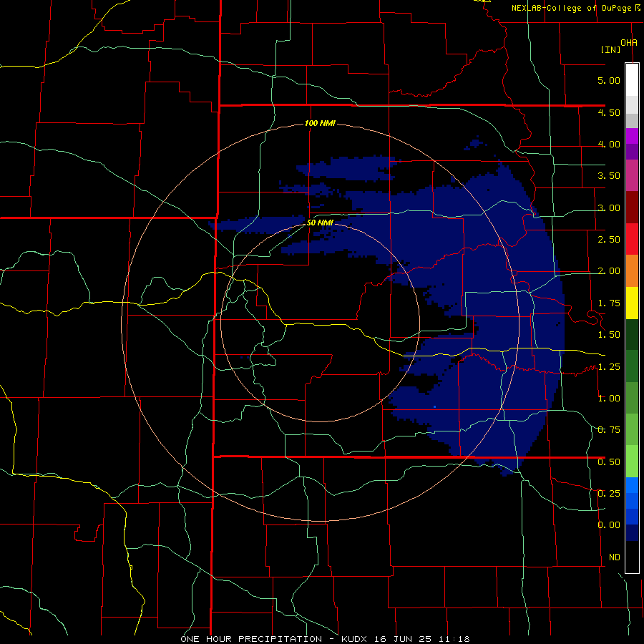644x644 pixels.
Task: Pick the yellow legend swatch
Action: (632, 303)
